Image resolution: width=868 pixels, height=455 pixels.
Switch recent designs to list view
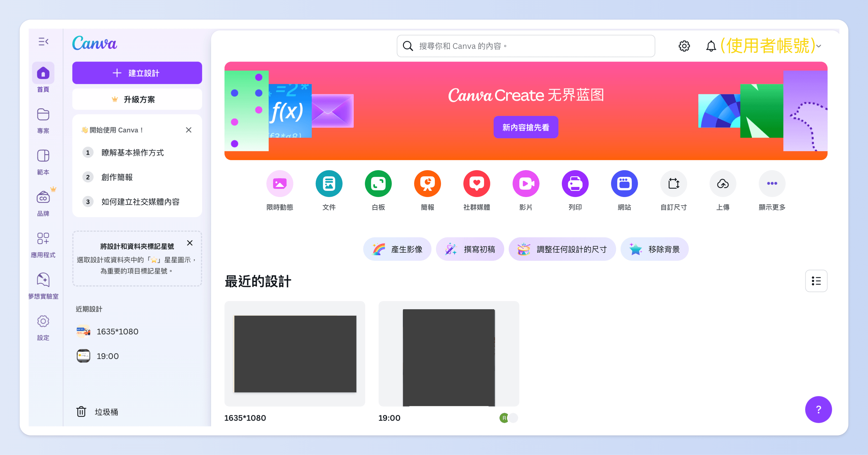(816, 281)
